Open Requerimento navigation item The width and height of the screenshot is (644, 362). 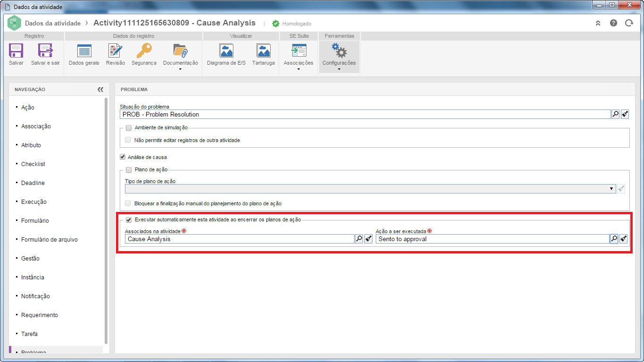pos(40,315)
